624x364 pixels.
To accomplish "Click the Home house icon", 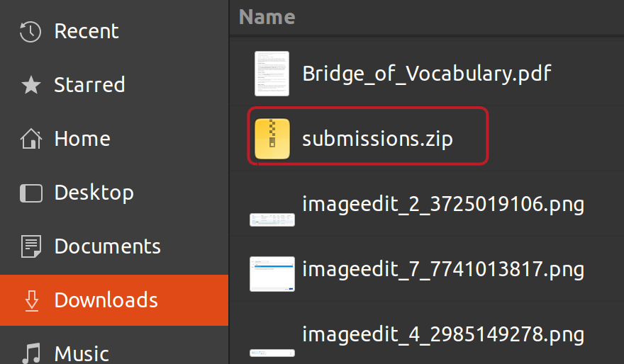I will coord(30,139).
